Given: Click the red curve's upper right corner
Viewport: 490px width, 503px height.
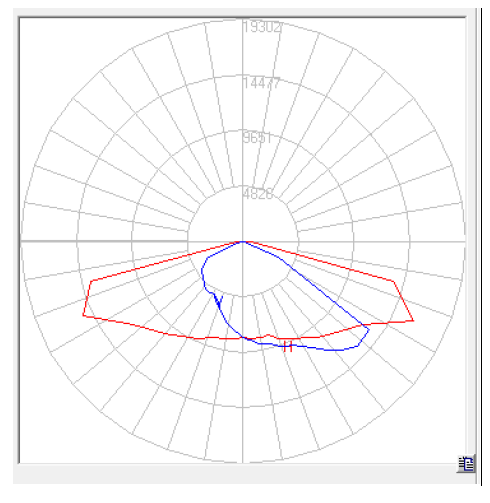Looking at the screenshot, I should pyautogui.click(x=394, y=282).
